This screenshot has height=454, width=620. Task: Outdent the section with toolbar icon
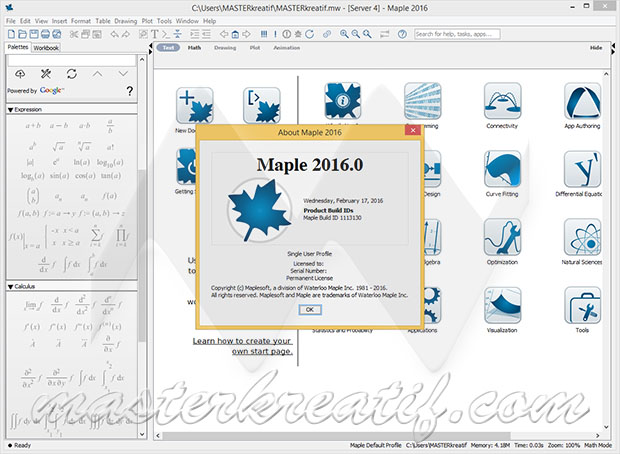click(x=206, y=34)
